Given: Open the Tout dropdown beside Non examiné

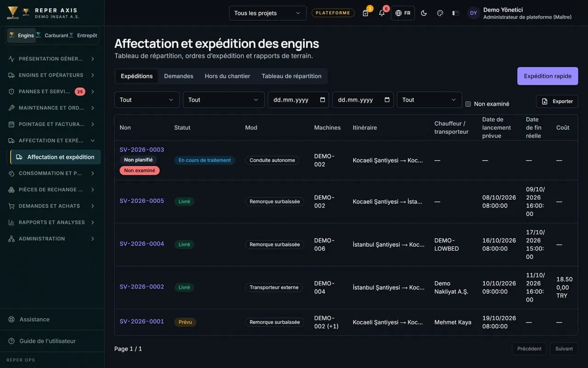Looking at the screenshot, I should tap(430, 100).
